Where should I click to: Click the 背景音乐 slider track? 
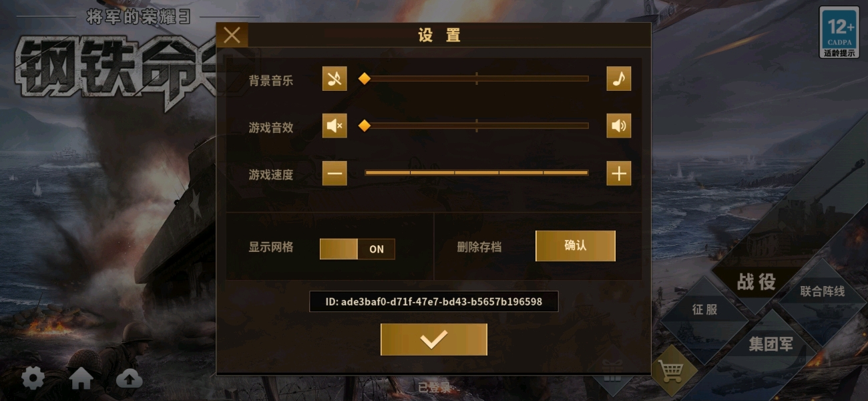[x=476, y=79]
